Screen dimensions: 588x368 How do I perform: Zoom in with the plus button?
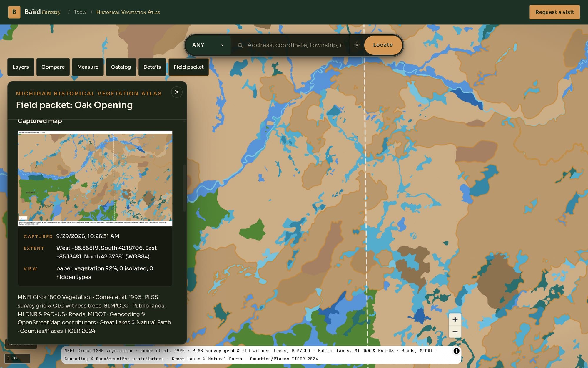click(x=455, y=320)
